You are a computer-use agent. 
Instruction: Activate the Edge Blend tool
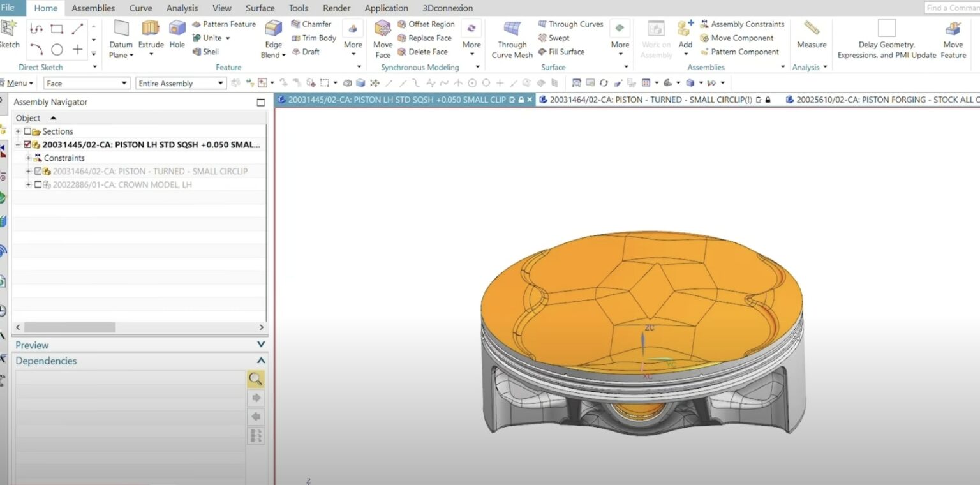coord(273,29)
